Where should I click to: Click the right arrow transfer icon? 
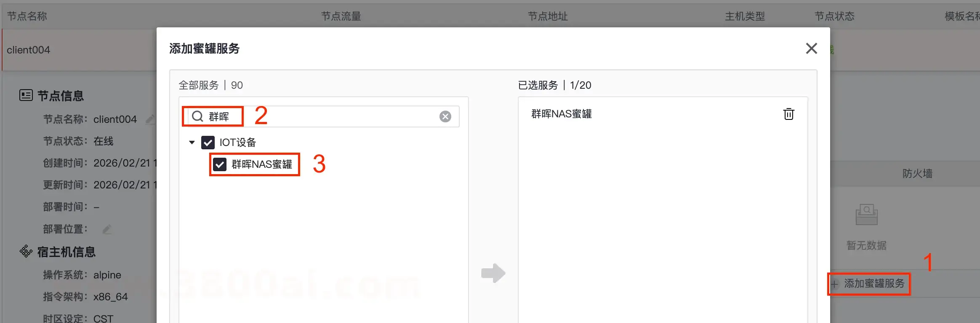[x=493, y=273]
